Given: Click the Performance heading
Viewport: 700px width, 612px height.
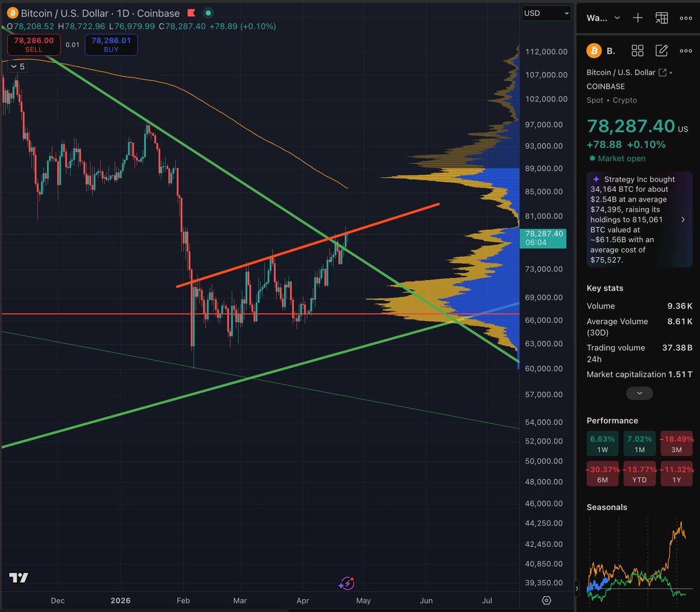Looking at the screenshot, I should click(x=612, y=420).
